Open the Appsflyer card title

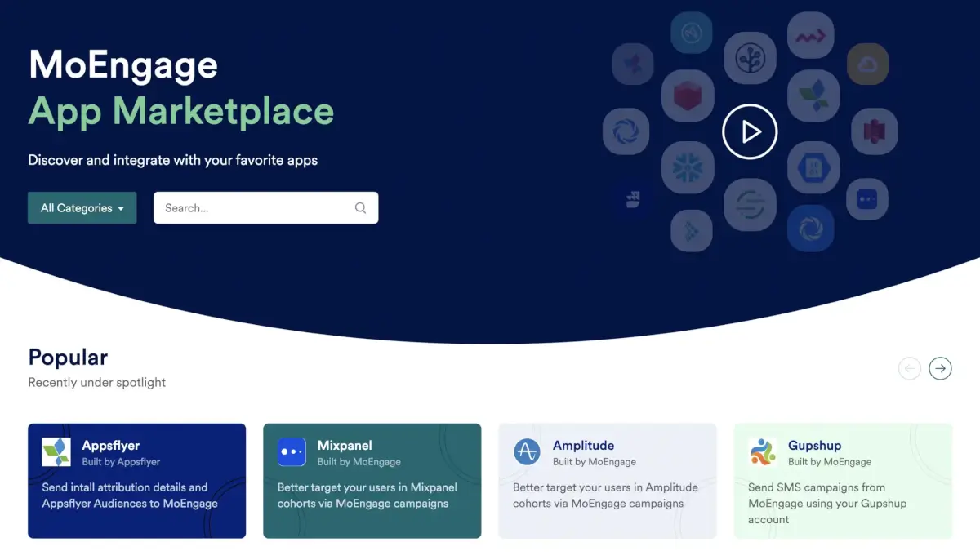click(x=111, y=446)
